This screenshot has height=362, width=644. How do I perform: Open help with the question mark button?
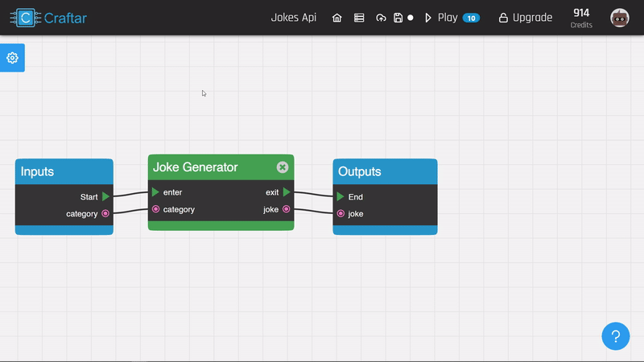pyautogui.click(x=616, y=336)
